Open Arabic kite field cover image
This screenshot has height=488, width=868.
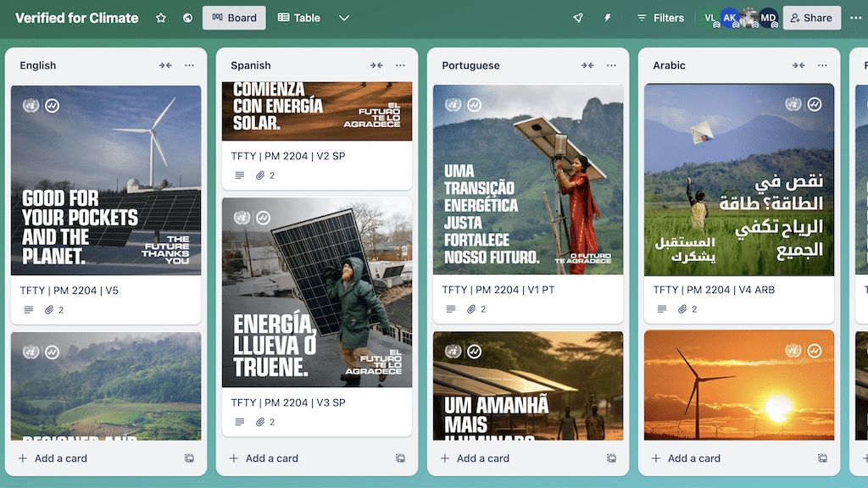[x=738, y=180]
